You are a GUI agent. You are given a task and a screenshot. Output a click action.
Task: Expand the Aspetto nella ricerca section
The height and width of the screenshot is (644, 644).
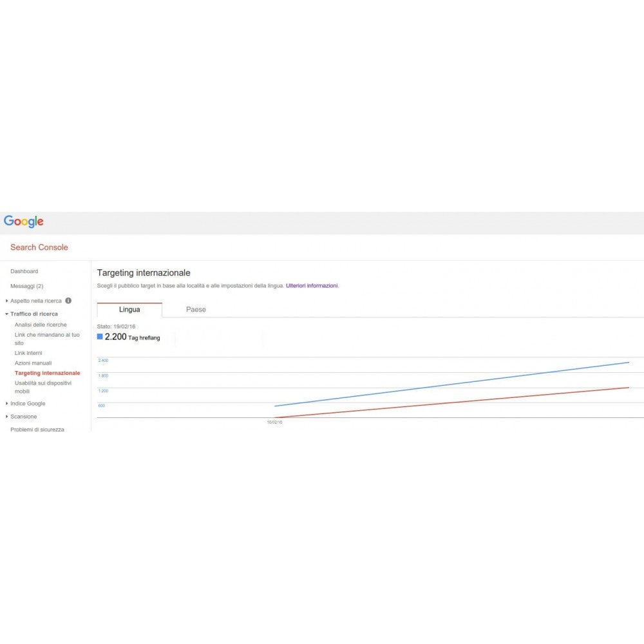tap(6, 301)
